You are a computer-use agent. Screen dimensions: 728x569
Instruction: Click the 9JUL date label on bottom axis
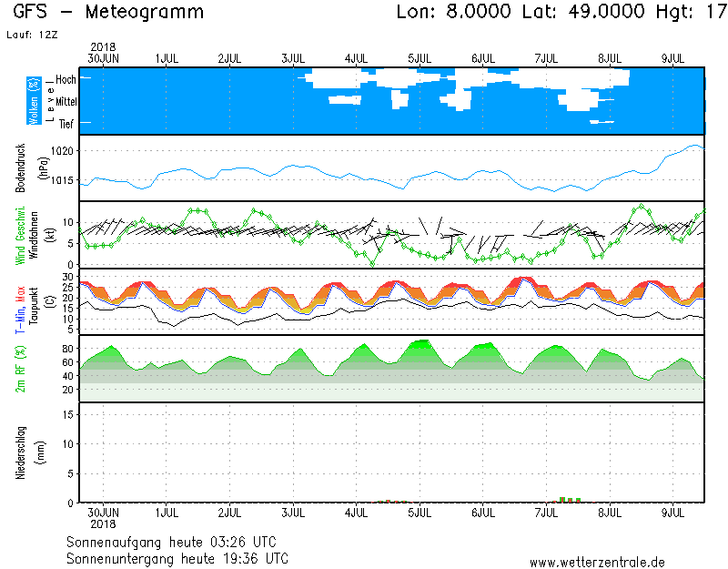tap(673, 513)
